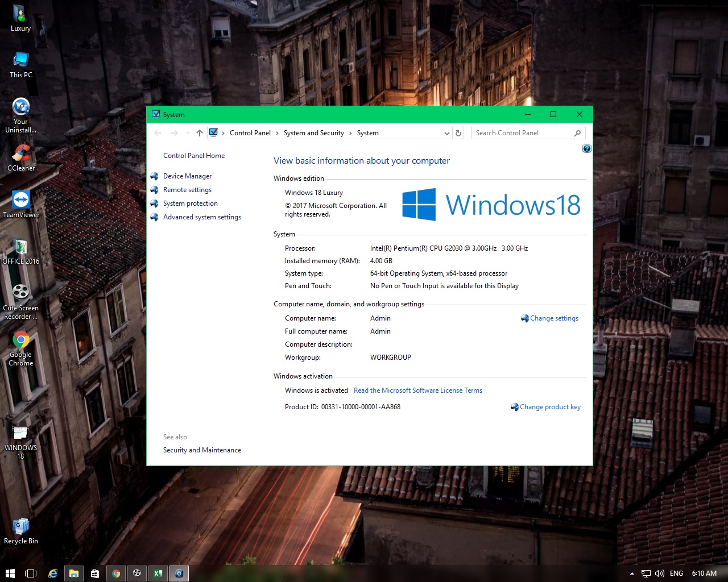Launch Internet Explorer from the taskbar
Viewport: 728px width, 582px height.
point(53,573)
